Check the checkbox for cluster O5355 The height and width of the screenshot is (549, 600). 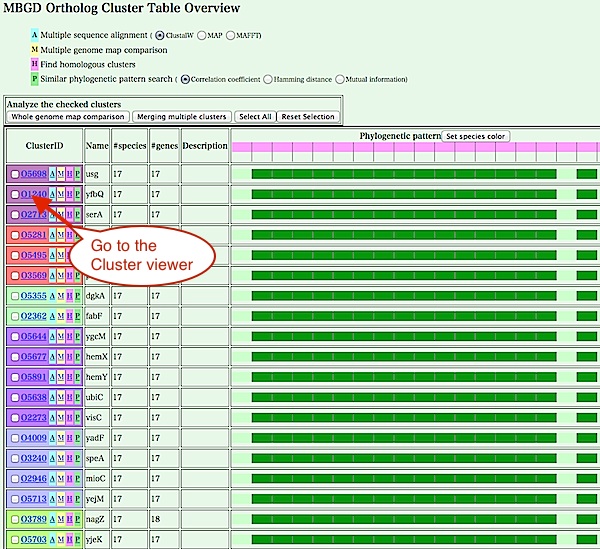14,296
